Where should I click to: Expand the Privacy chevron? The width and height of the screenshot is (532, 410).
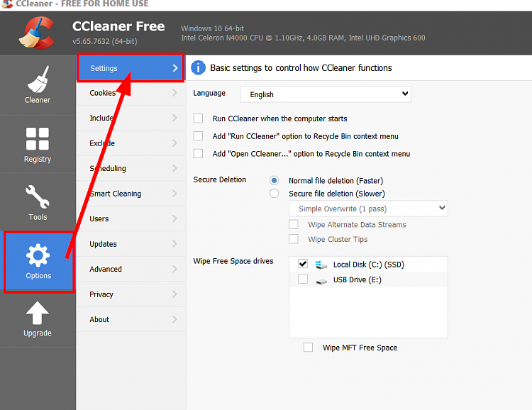(174, 294)
